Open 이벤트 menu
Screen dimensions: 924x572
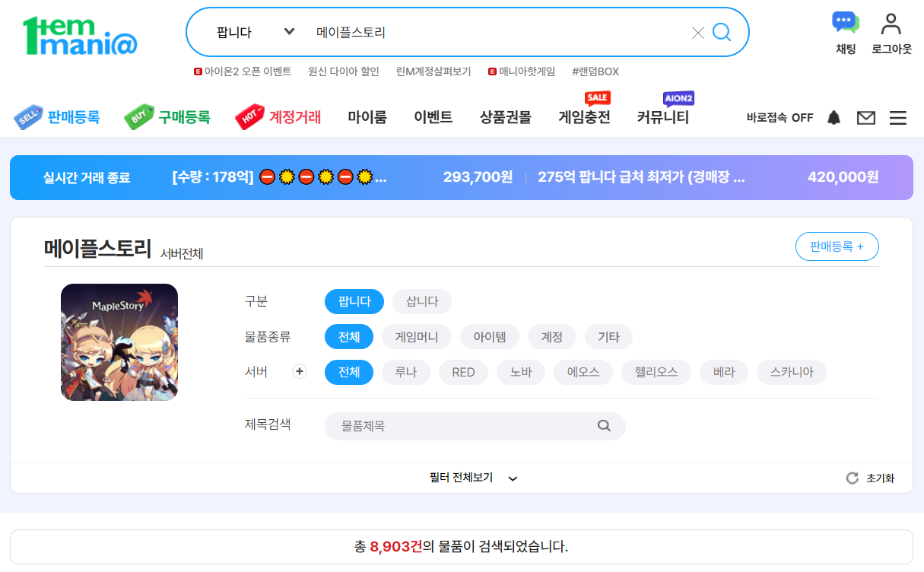coord(433,117)
